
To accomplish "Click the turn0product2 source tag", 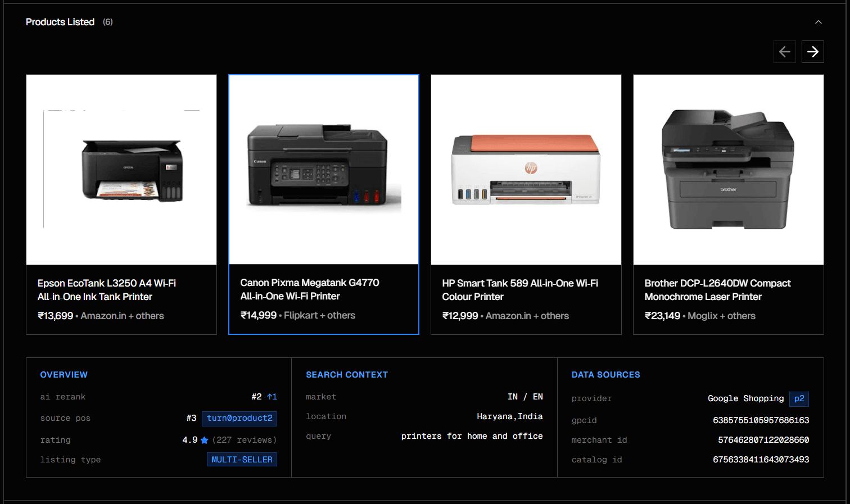I will pos(239,418).
